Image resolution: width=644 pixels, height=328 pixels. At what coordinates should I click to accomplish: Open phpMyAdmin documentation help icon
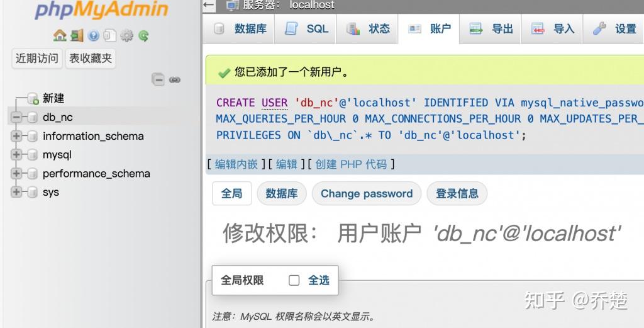94,36
